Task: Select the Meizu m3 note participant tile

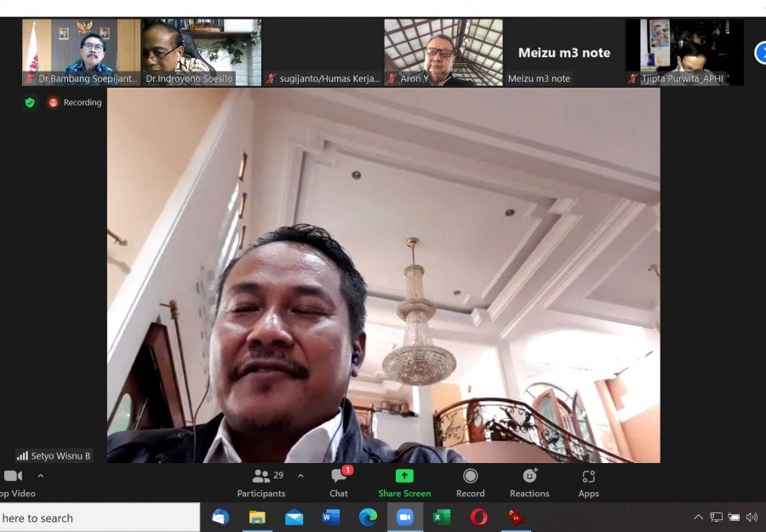Action: pyautogui.click(x=563, y=52)
